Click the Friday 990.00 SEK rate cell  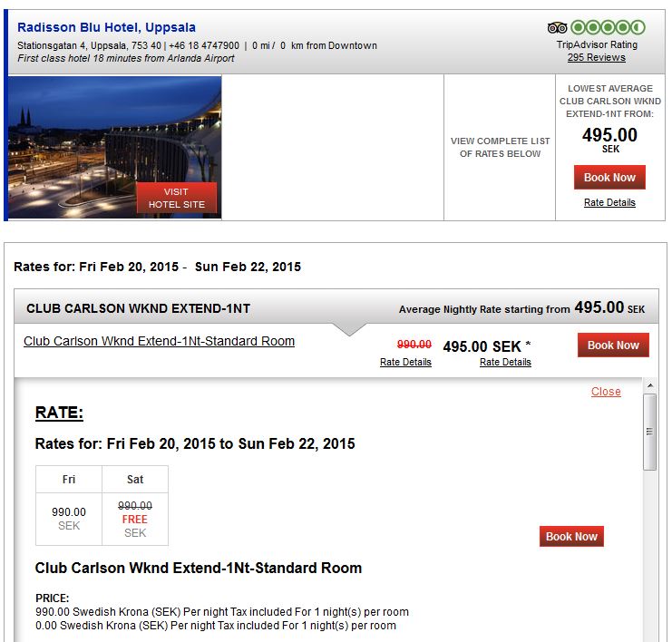click(x=69, y=519)
